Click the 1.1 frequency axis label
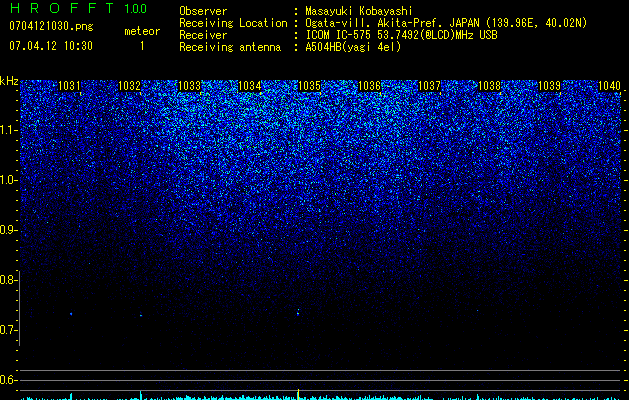Viewport: 629px width, 400px height. [9, 130]
